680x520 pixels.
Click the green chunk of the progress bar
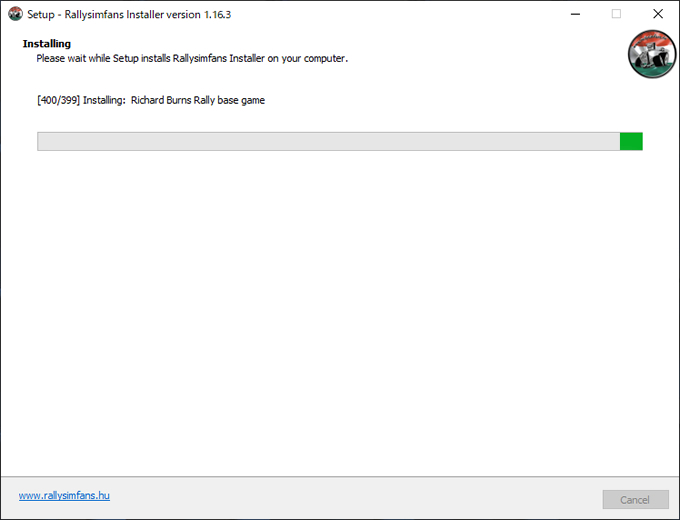point(631,141)
